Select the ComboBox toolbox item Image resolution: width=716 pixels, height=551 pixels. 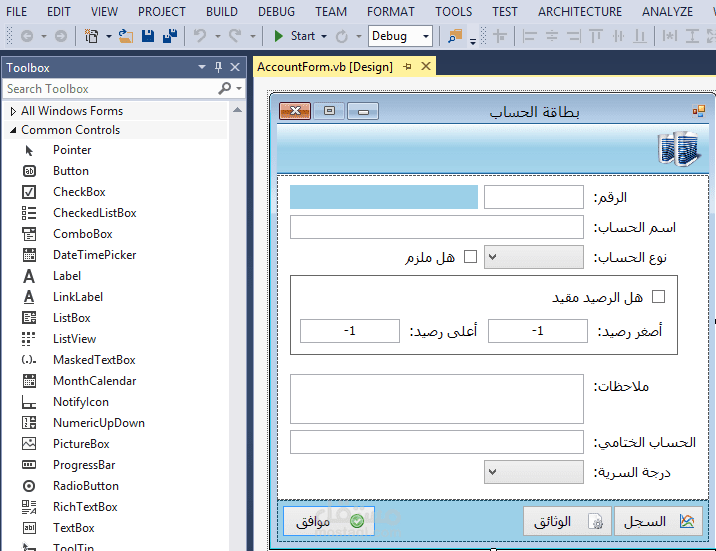pyautogui.click(x=83, y=234)
